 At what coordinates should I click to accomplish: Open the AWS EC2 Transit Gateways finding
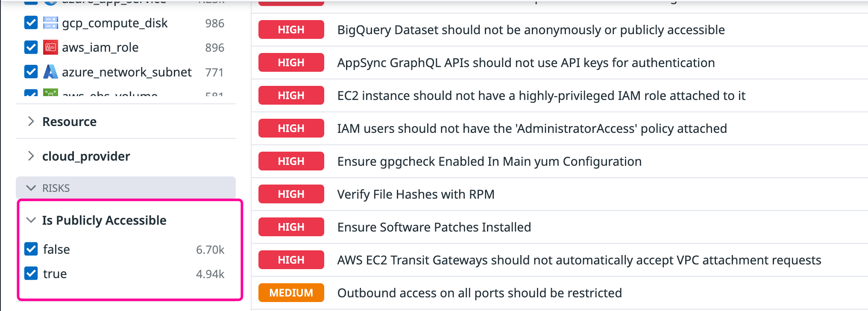pos(579,260)
